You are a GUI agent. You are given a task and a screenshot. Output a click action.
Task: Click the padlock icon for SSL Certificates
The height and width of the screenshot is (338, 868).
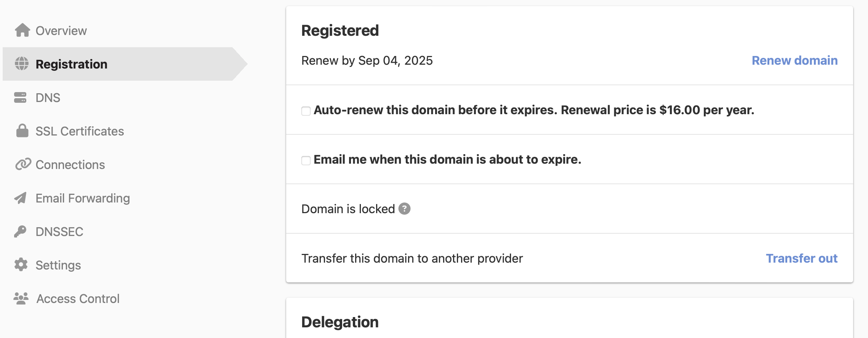coord(22,131)
